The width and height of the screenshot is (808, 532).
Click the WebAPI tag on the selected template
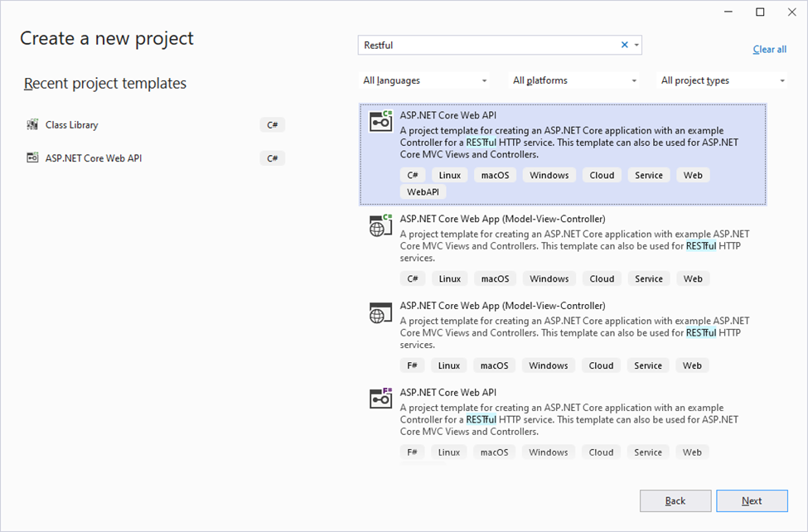[423, 191]
